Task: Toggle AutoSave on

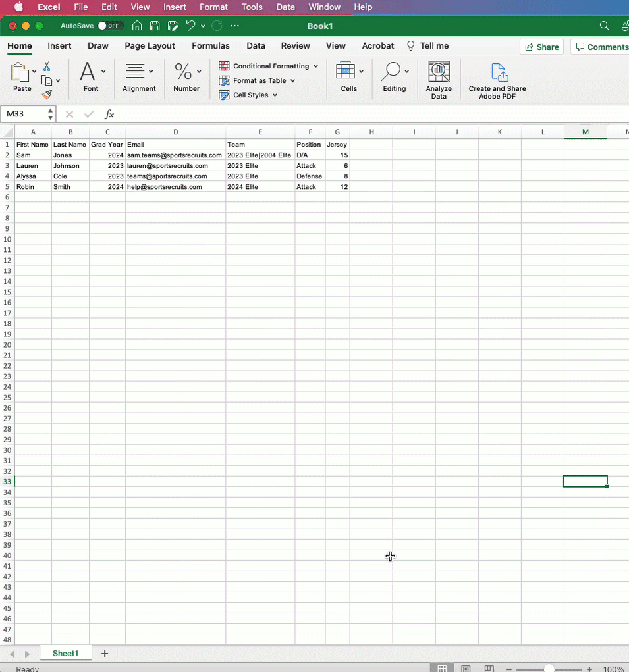Action: click(x=110, y=26)
